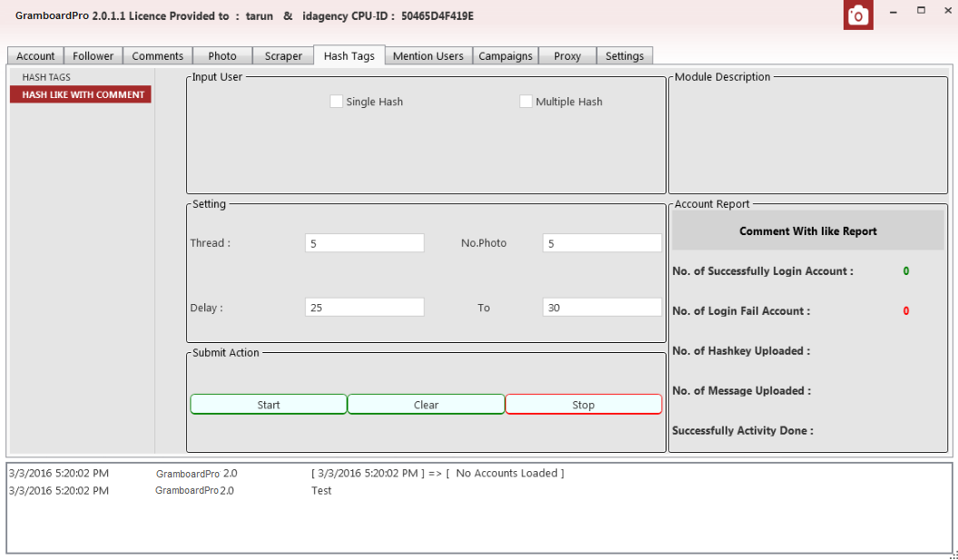958x560 pixels.
Task: Switch to the Settings tab
Action: [625, 55]
